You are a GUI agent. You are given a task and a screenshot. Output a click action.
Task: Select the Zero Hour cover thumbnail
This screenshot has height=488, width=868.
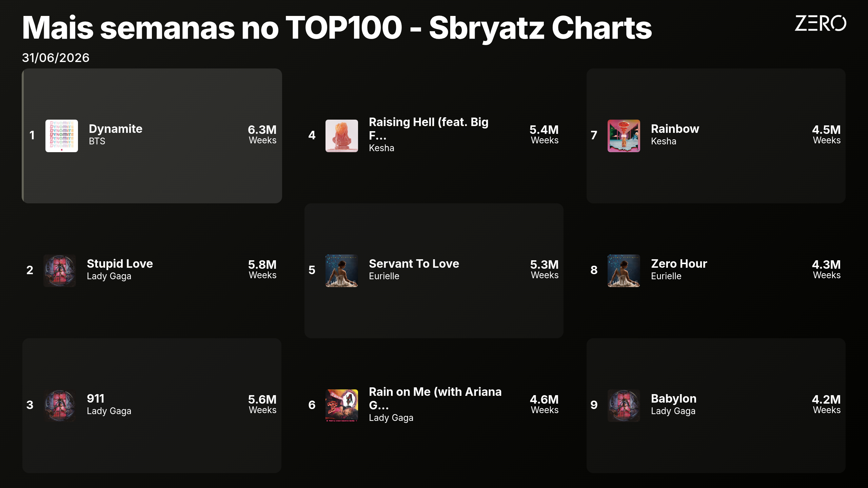[624, 270]
